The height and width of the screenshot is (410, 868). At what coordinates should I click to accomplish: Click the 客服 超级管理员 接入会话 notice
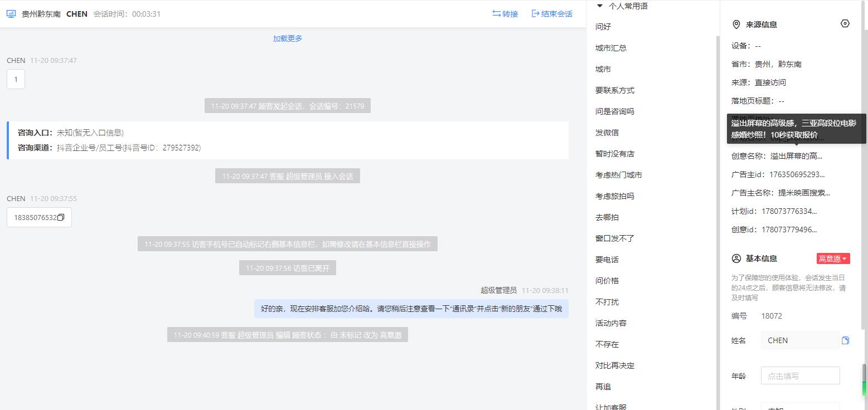click(288, 176)
